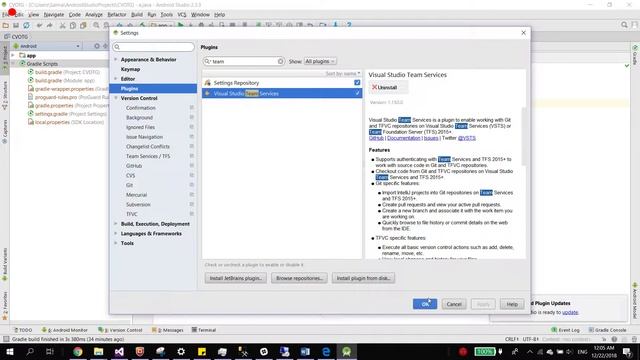Open the Event Log tool window
The height and width of the screenshot is (360, 640).
tap(566, 330)
